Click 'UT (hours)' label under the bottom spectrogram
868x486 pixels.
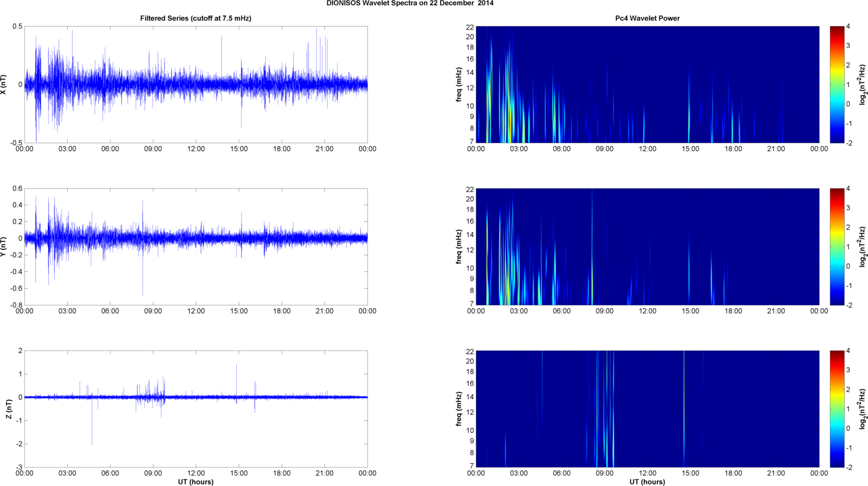click(647, 482)
